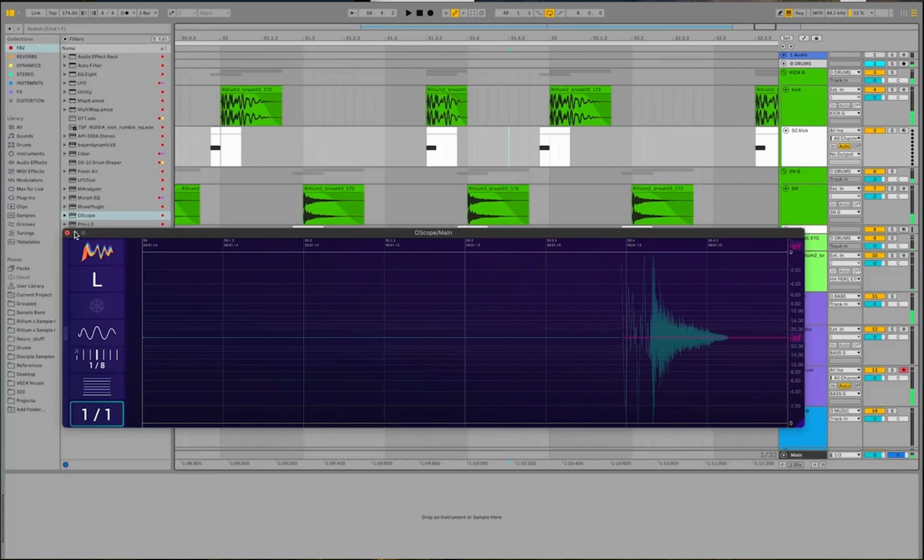Viewport: 924px width, 560px height.
Task: Expand the Audio Effect Rack item
Action: click(x=64, y=56)
